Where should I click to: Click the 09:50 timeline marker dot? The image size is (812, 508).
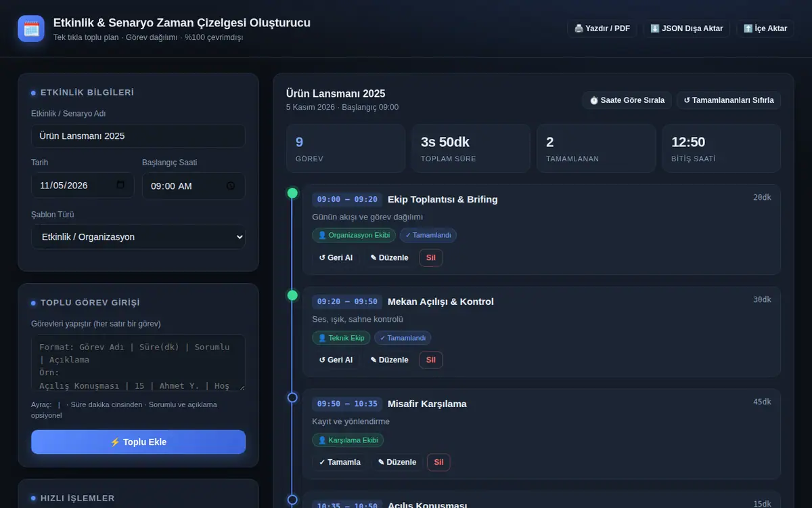click(292, 398)
